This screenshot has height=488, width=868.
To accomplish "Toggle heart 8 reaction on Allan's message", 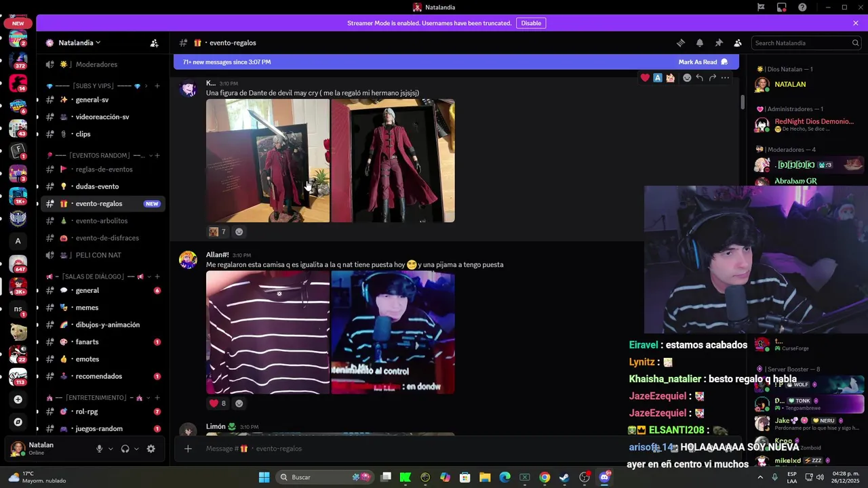I will coord(218,403).
